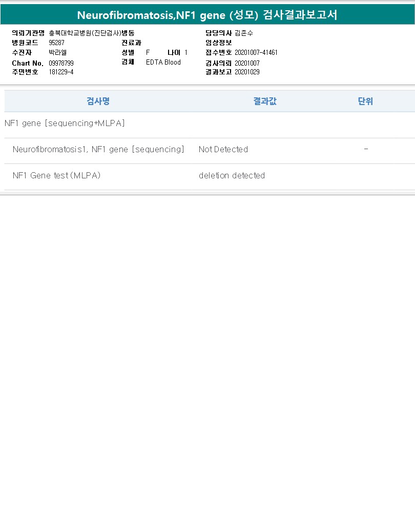Click the '결과값' column header

click(x=265, y=101)
